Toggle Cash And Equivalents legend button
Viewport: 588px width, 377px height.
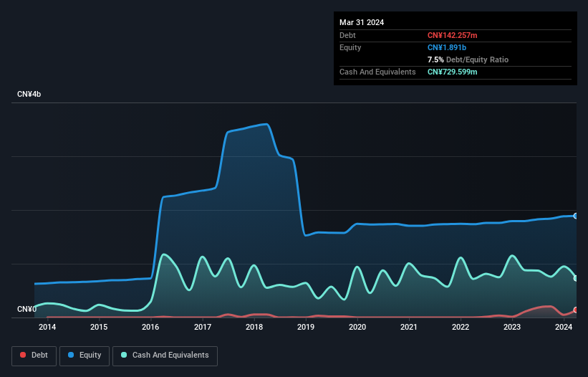tap(165, 355)
